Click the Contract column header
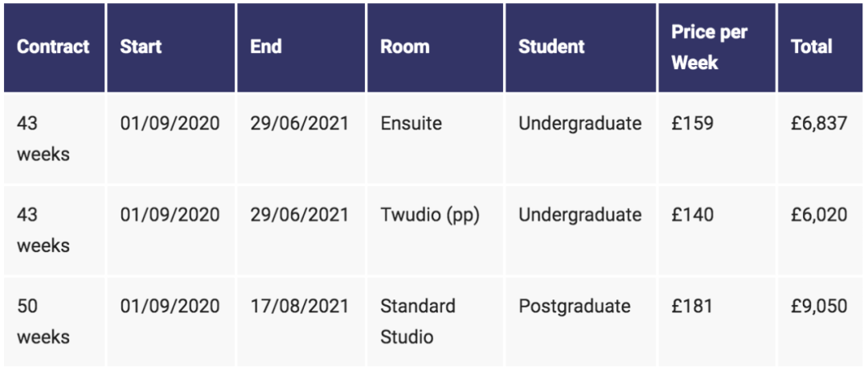Image resolution: width=868 pixels, height=371 pixels. coord(53,47)
